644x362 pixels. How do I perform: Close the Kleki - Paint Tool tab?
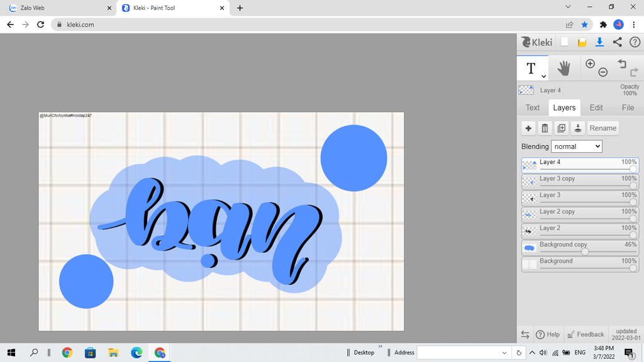point(222,8)
